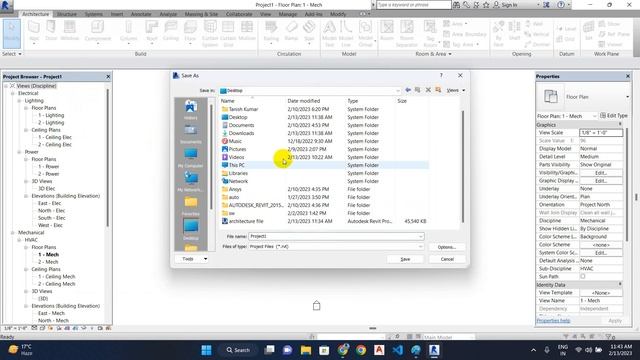This screenshot has width=640, height=360.
Task: Select the Ceiling tool in ribbon
Action: pyautogui.click(x=171, y=31)
